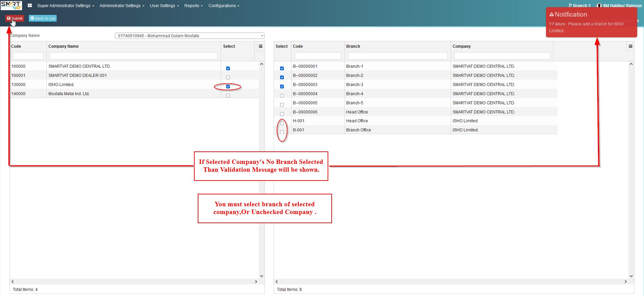Click the SmartVAT logo

pos(11,5)
